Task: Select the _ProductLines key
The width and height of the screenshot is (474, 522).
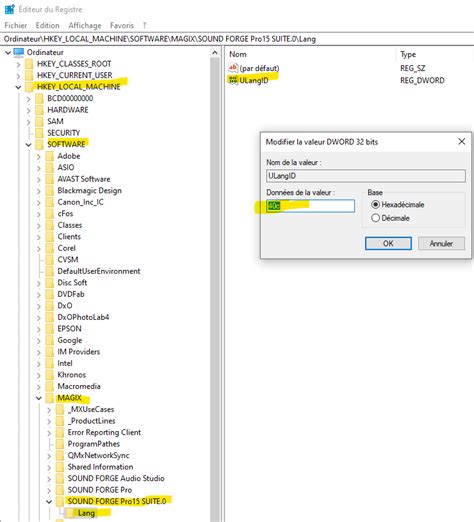Action: pyautogui.click(x=91, y=421)
